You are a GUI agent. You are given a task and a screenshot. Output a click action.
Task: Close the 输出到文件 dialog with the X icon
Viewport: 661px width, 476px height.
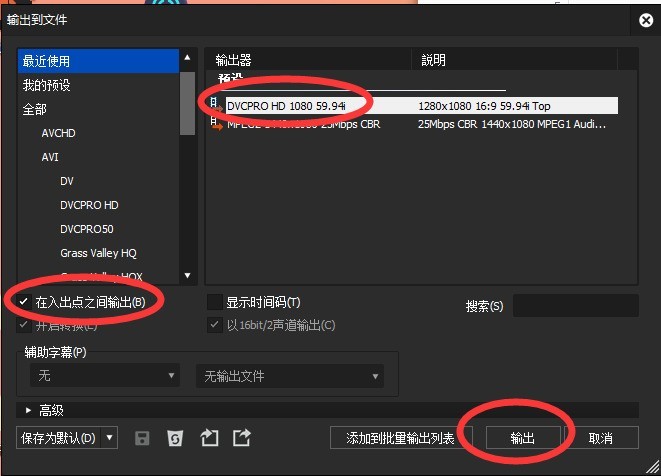[645, 20]
